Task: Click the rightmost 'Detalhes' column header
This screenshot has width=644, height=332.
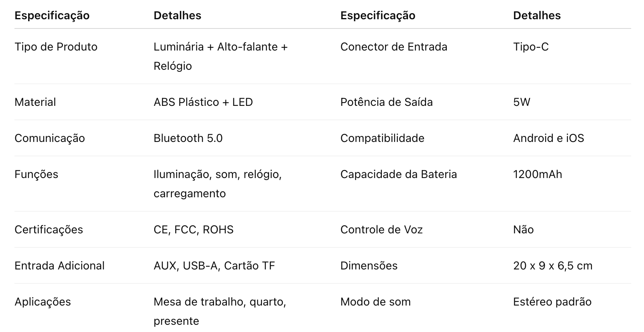Action: click(x=537, y=16)
